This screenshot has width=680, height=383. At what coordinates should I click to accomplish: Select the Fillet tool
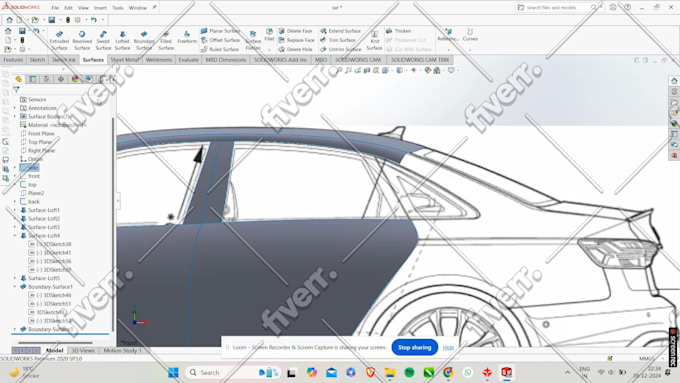[269, 35]
